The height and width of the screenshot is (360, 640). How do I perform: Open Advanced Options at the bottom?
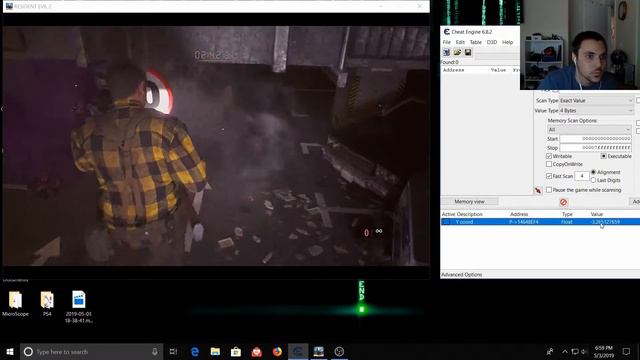point(462,275)
